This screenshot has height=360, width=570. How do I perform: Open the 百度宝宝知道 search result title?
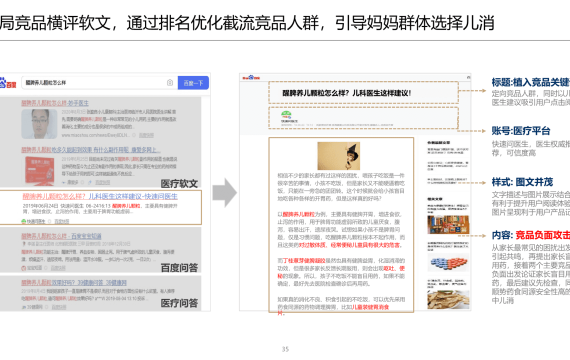pos(61,236)
